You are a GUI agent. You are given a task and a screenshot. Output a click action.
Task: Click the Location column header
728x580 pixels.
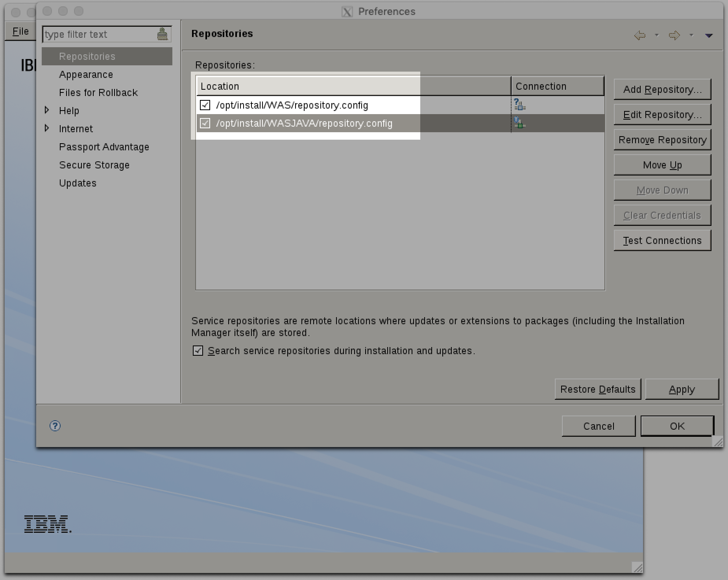[220, 86]
